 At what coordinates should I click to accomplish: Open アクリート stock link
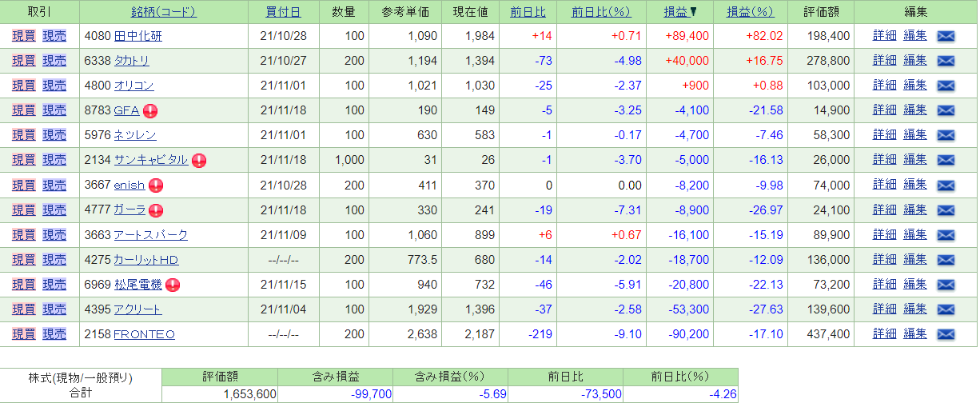pyautogui.click(x=137, y=309)
